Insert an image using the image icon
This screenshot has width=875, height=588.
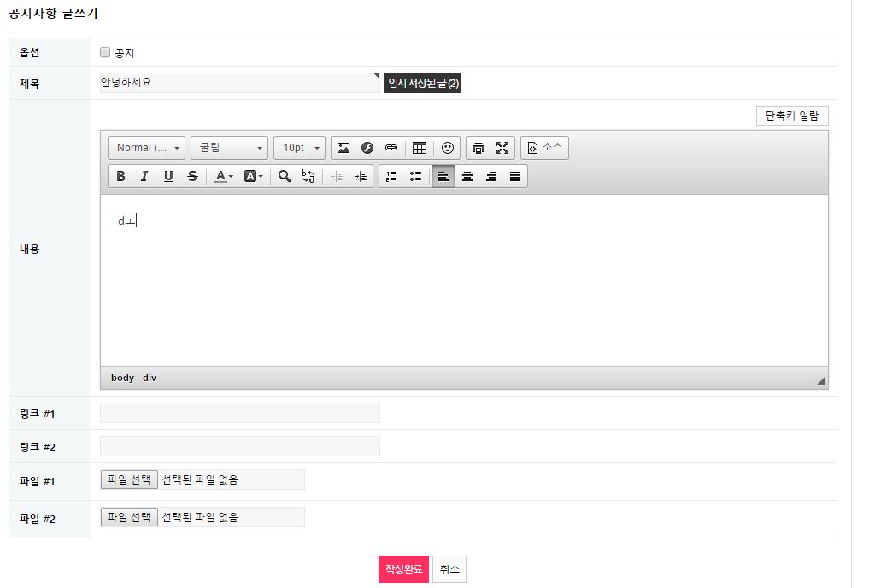point(344,148)
